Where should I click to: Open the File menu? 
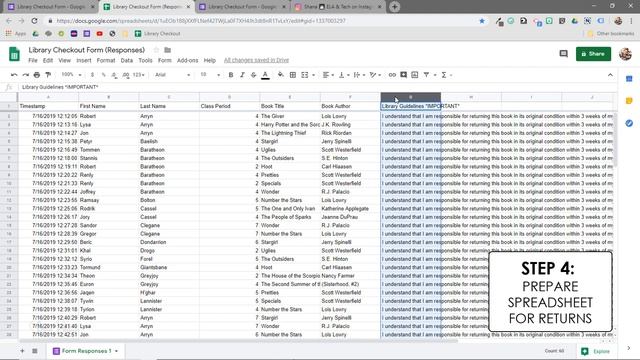point(33,60)
